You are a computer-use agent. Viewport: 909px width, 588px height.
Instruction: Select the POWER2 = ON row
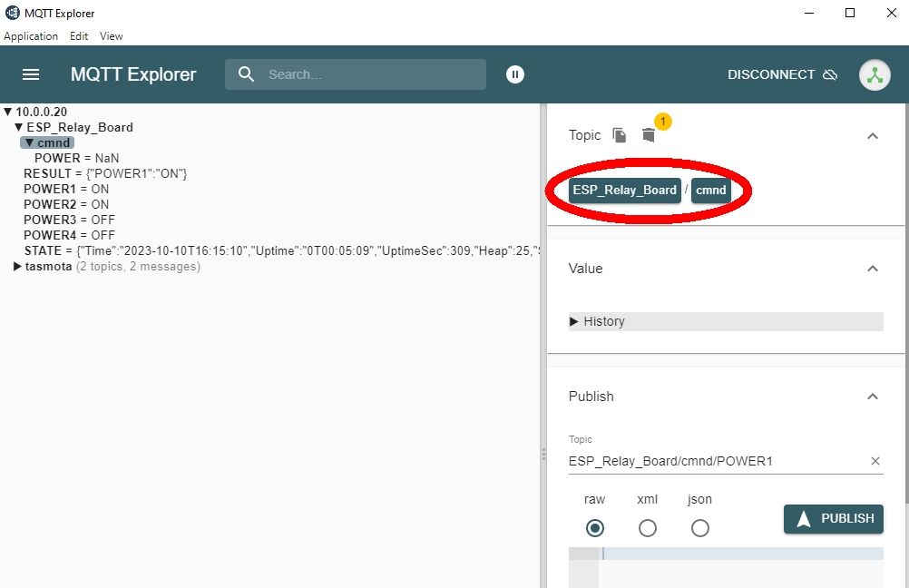point(66,204)
